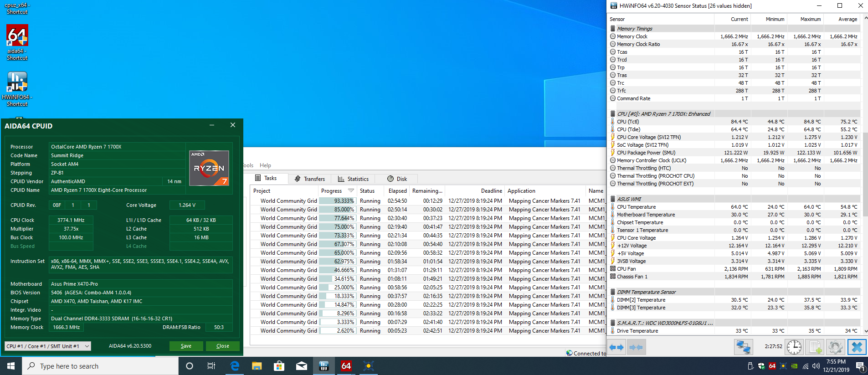Screen dimensions: 868x375
Task: Switch to BOINC Manager taskbar button
Action: [368, 366]
